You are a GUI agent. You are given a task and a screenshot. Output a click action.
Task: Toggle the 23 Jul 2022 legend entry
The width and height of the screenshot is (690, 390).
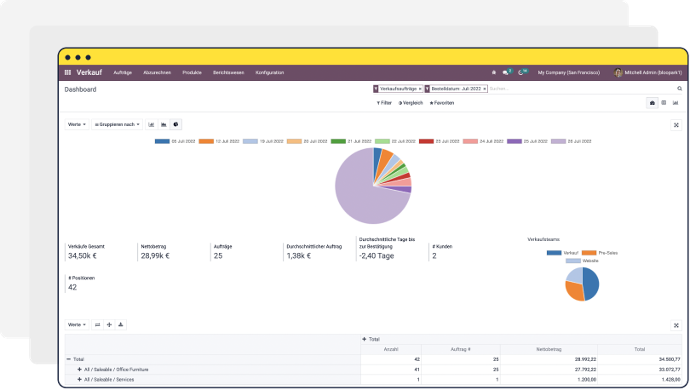[439, 142]
